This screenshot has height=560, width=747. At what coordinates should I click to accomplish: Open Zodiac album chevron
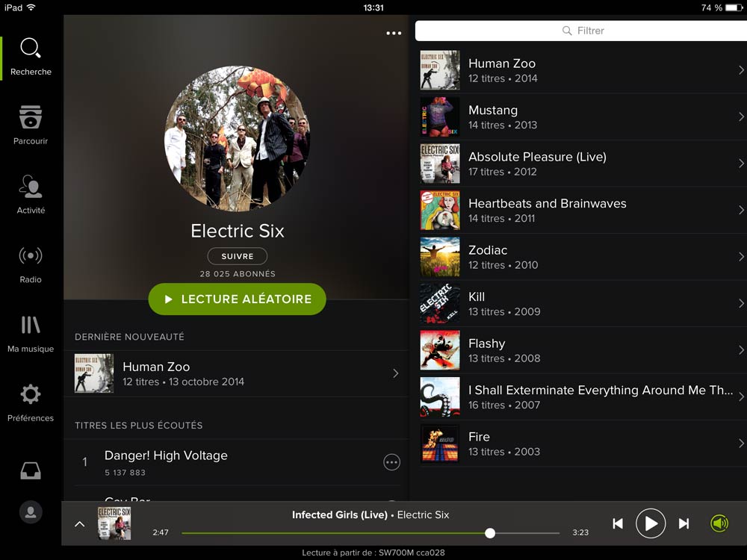tap(741, 257)
